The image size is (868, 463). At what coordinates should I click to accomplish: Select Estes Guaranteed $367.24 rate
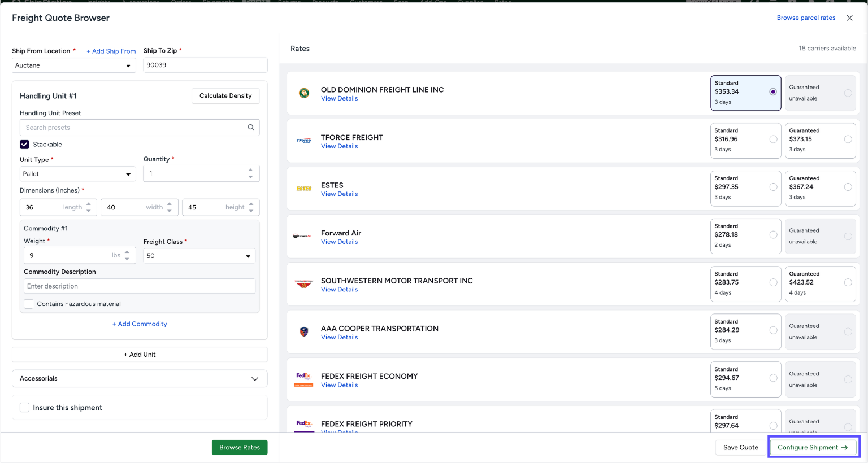821,189
